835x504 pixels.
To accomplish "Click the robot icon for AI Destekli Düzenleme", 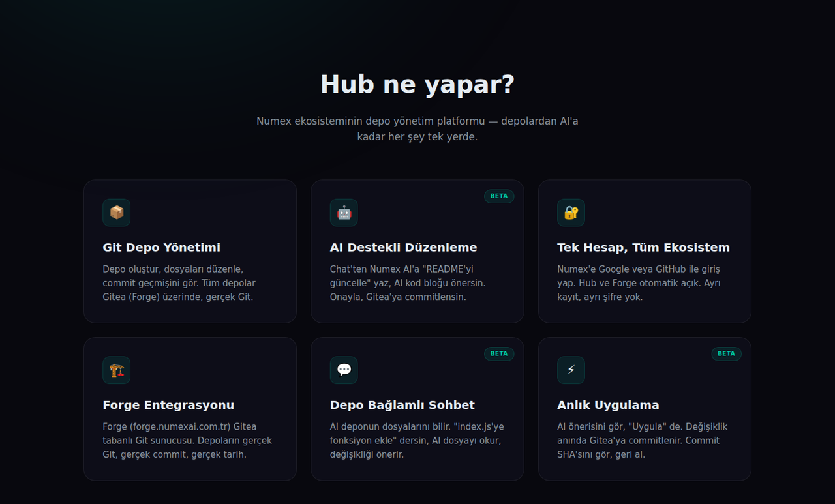I will 344,213.
